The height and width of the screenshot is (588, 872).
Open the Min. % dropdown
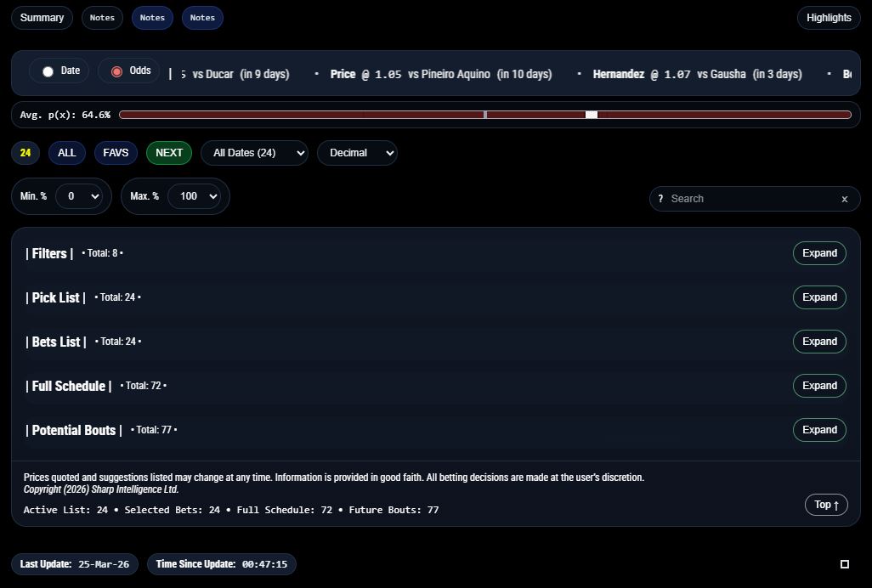click(x=79, y=196)
